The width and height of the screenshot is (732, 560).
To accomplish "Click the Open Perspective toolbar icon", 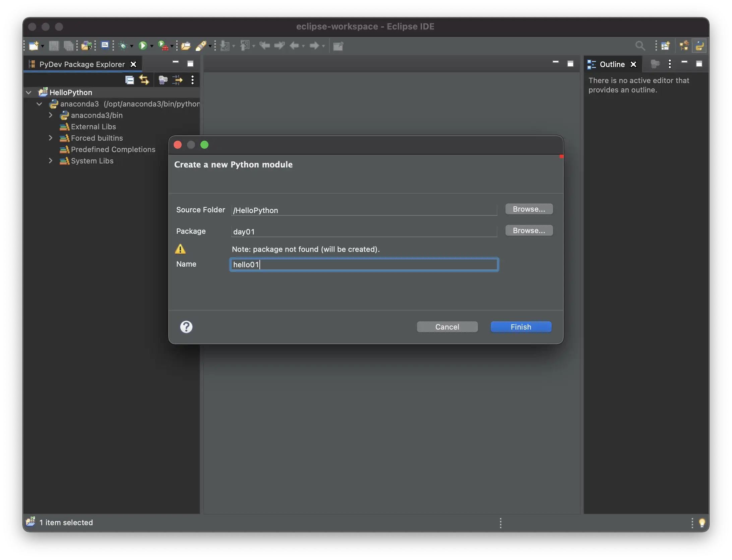I will [x=665, y=46].
